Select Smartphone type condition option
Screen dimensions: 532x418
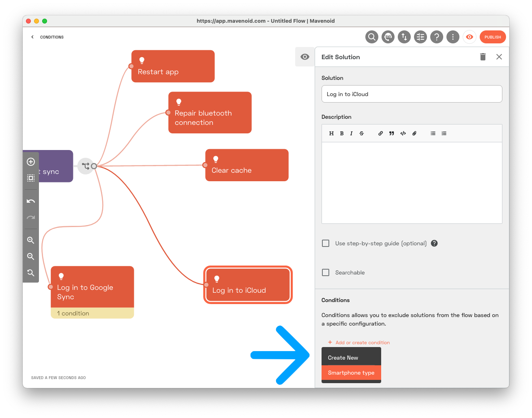tap(351, 373)
